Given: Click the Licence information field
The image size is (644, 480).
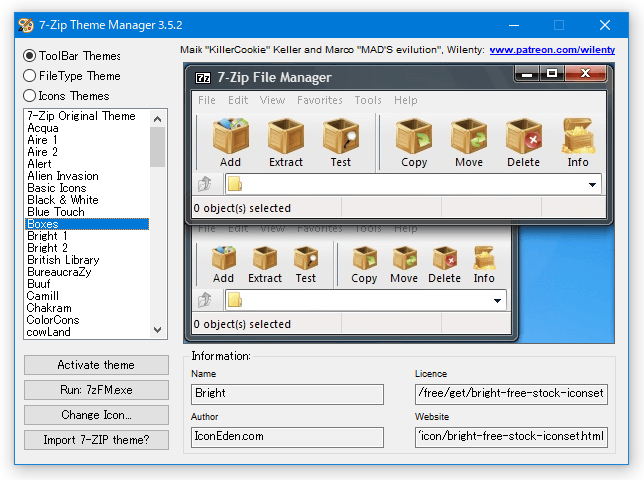Looking at the screenshot, I should (511, 394).
